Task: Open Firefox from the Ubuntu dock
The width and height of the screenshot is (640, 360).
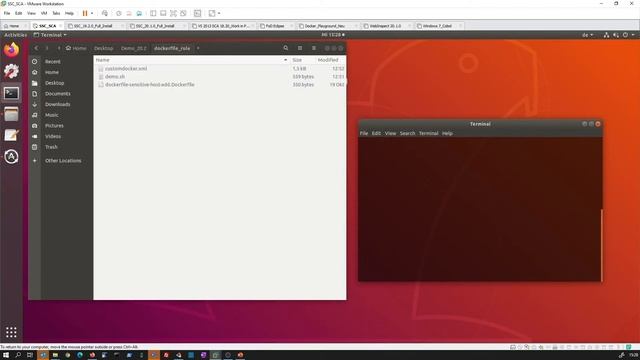Action: point(11,50)
